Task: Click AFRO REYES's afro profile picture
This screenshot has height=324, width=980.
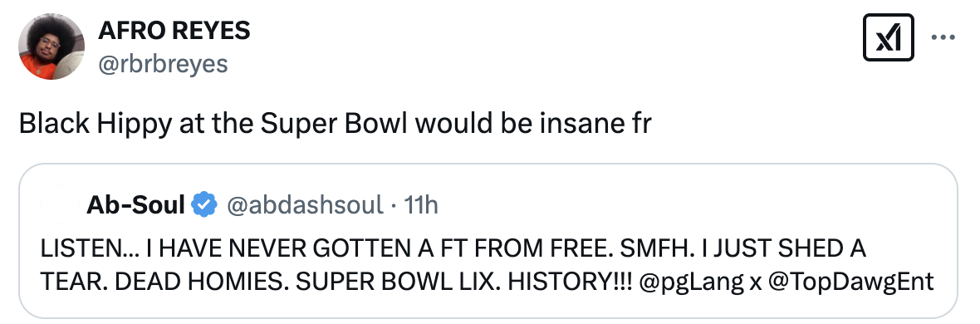Action: coord(51,47)
